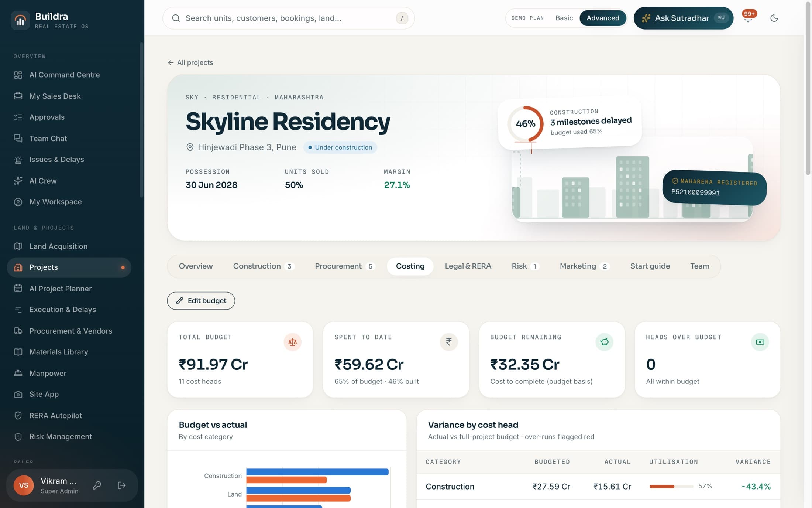This screenshot has width=812, height=508.
Task: Open the Marketing tab
Action: pyautogui.click(x=584, y=266)
